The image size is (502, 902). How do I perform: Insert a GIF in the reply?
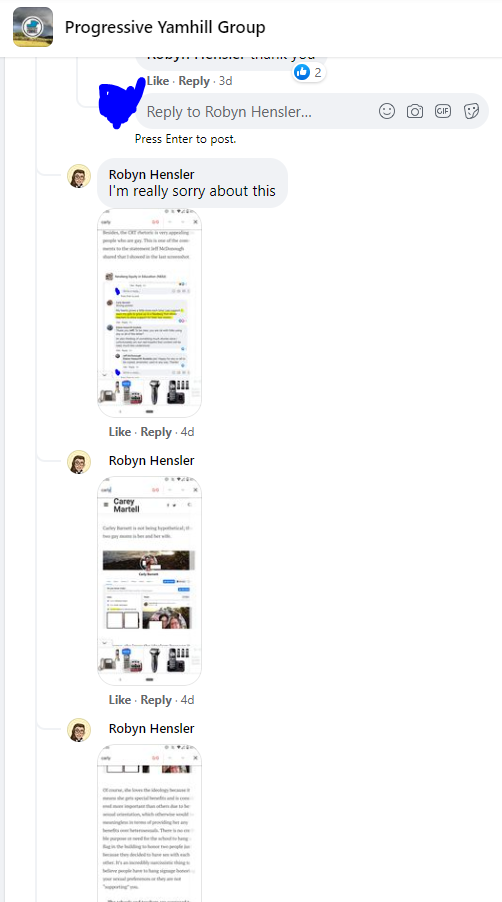click(x=442, y=111)
